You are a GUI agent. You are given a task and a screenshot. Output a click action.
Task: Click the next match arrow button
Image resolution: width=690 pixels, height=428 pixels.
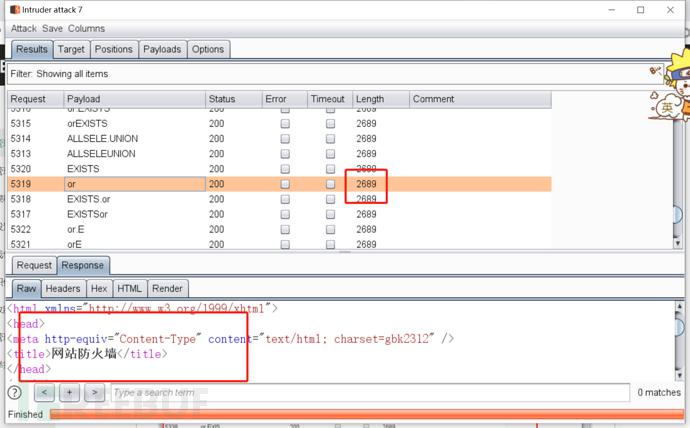pos(95,392)
